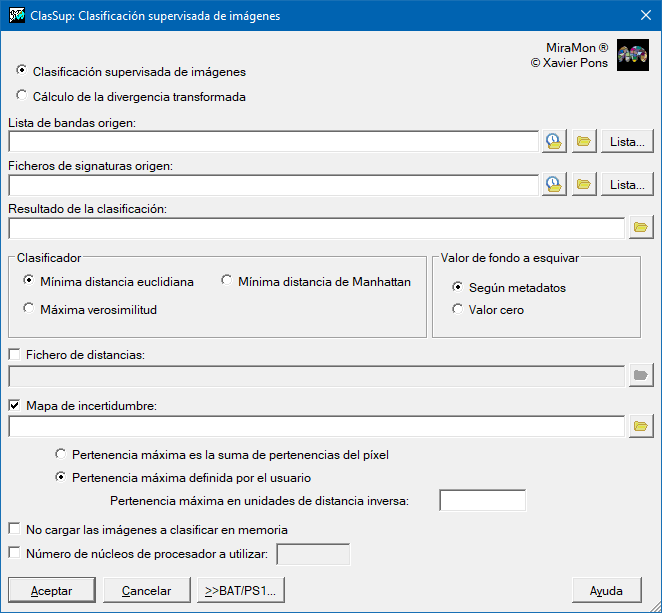The width and height of the screenshot is (662, 613).
Task: Click the MiraMon logo icon
Action: 632,56
